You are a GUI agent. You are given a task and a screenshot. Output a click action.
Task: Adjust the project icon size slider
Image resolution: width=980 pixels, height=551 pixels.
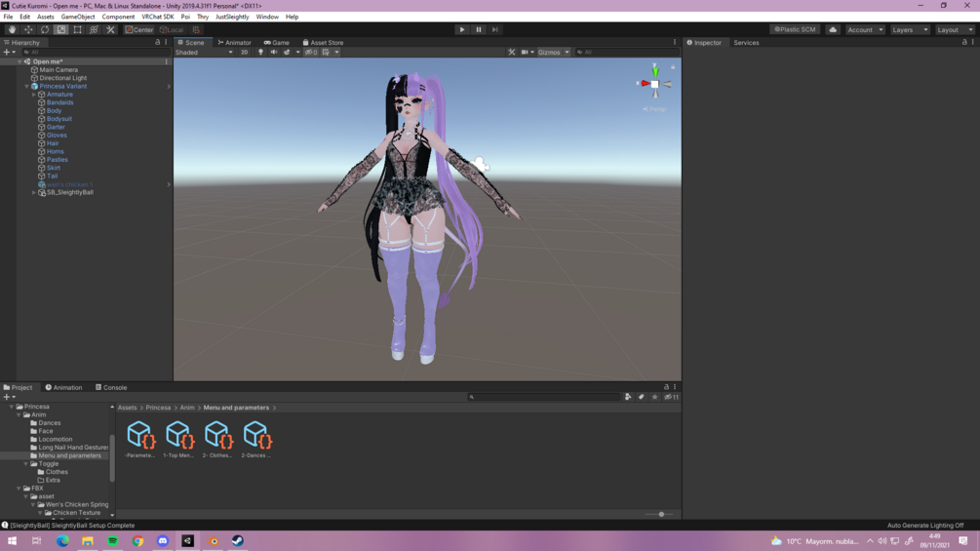tap(659, 514)
